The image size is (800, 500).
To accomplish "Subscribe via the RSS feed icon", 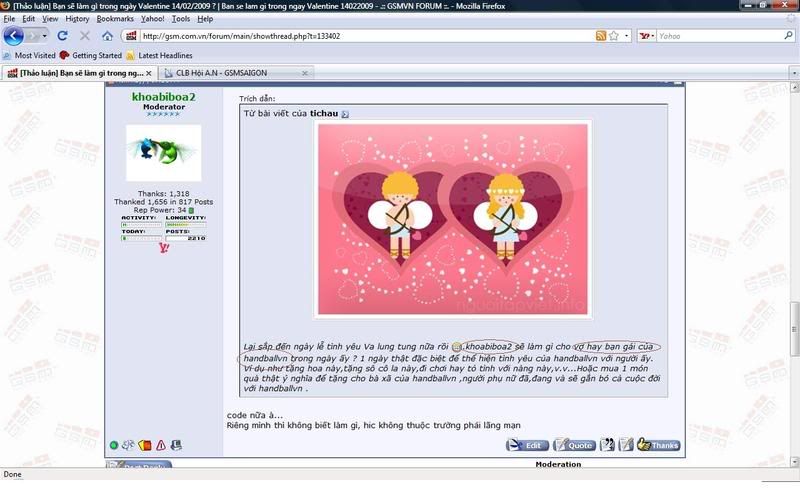I will [601, 36].
